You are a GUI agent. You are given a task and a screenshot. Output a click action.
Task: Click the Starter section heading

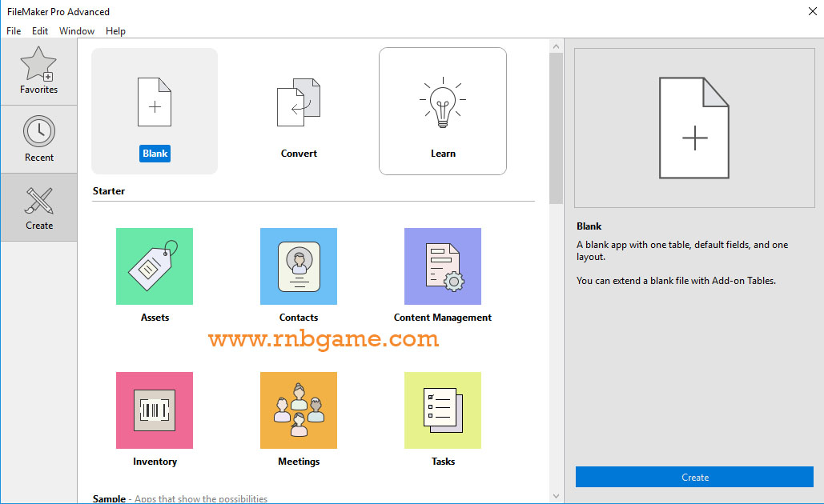click(x=109, y=191)
